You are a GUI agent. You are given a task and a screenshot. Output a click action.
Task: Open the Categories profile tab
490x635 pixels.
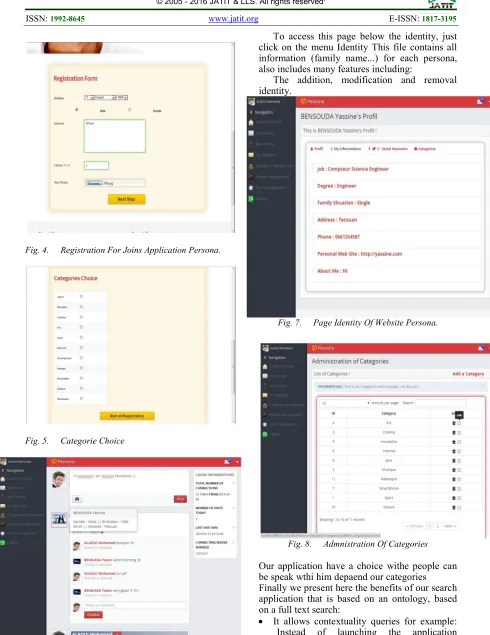point(425,149)
